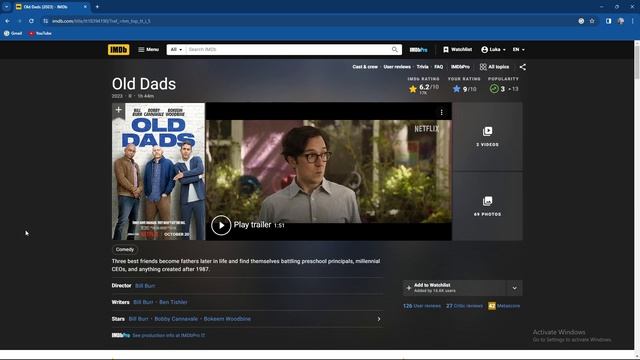Click the site info icon in address bar
640x360 pixels.
pyautogui.click(x=45, y=21)
